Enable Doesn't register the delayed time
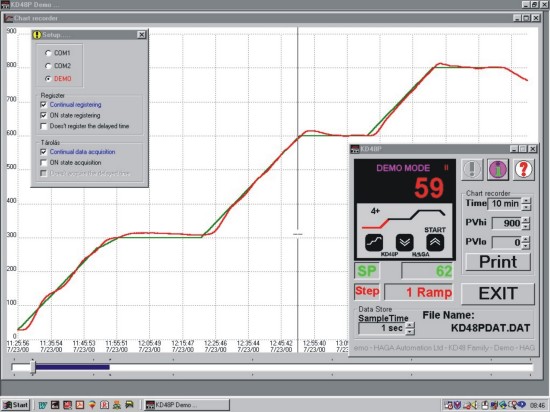Screen dimensions: 550x412 tap(43, 126)
